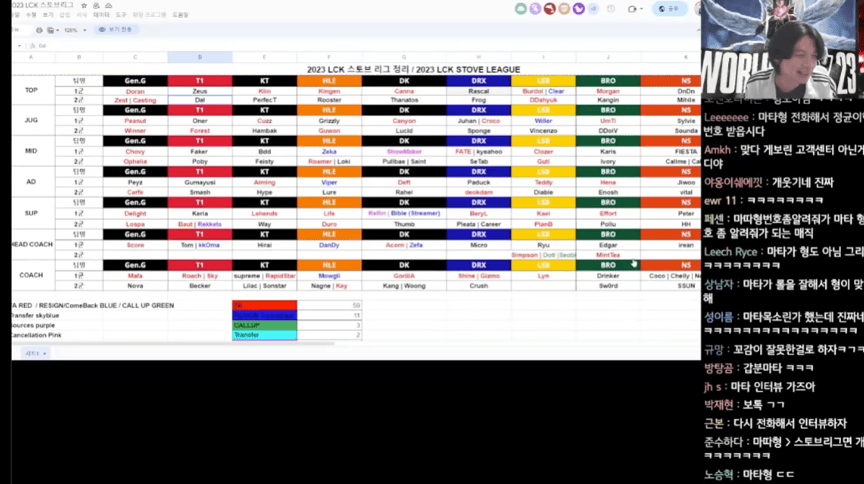
Task: Open the cell name box dropdown
Action: click(19, 46)
